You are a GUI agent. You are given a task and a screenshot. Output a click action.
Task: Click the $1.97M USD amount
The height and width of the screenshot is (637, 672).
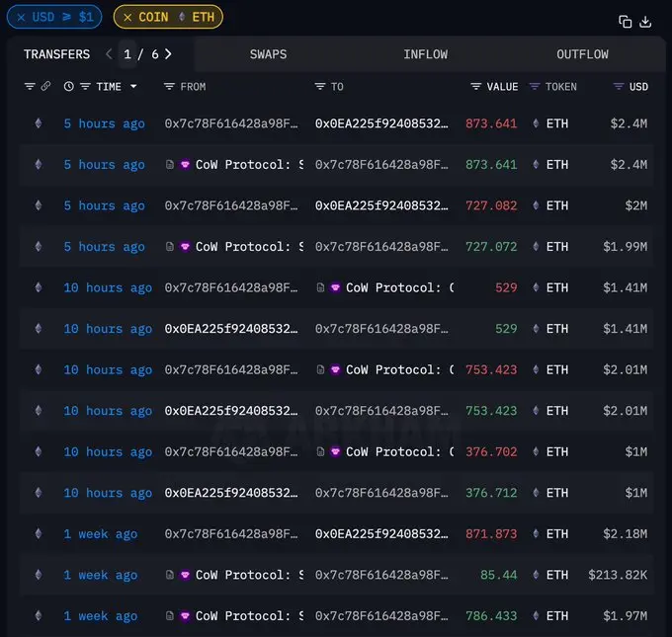[625, 616]
